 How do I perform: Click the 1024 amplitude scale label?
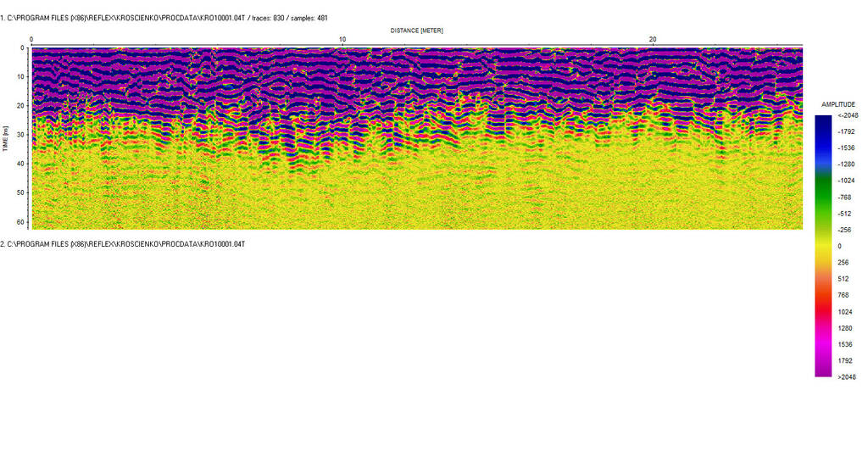tap(843, 311)
